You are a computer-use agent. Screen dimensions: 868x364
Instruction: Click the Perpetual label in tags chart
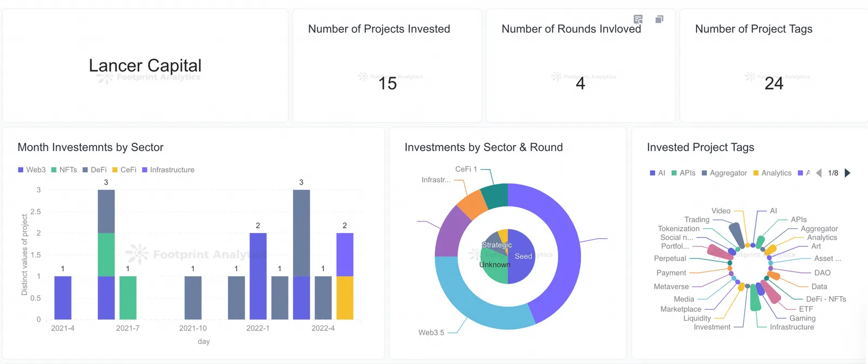[x=670, y=259]
